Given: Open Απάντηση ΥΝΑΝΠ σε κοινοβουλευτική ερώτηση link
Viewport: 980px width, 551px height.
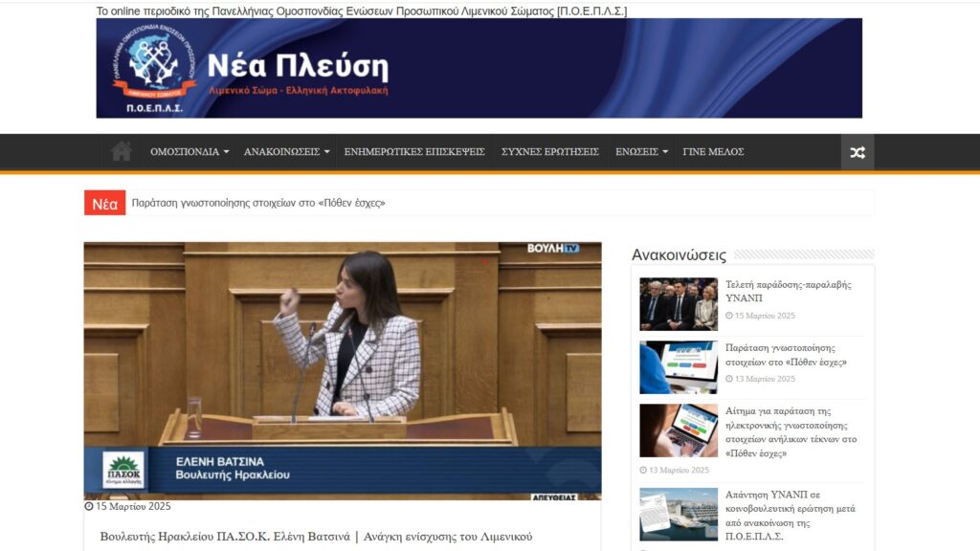Looking at the screenshot, I should point(791,516).
